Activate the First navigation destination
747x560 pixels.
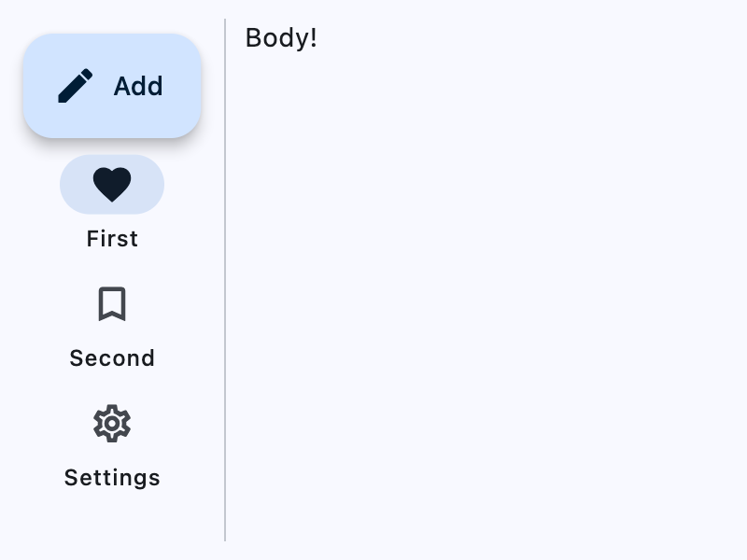coord(112,201)
